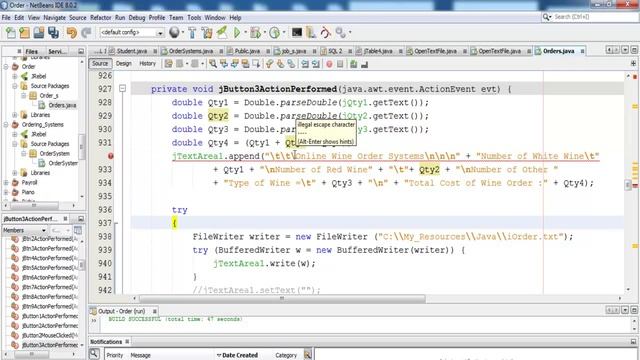Open the Debug menu
The width and height of the screenshot is (640, 360).
[x=137, y=18]
